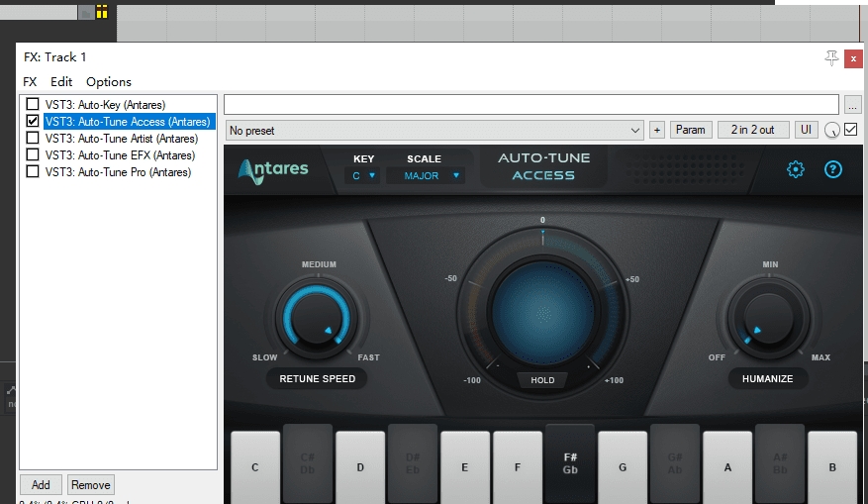This screenshot has width=868, height=504.
Task: Enable the Auto-Tune Artist plugin checkbox
Action: 33,138
